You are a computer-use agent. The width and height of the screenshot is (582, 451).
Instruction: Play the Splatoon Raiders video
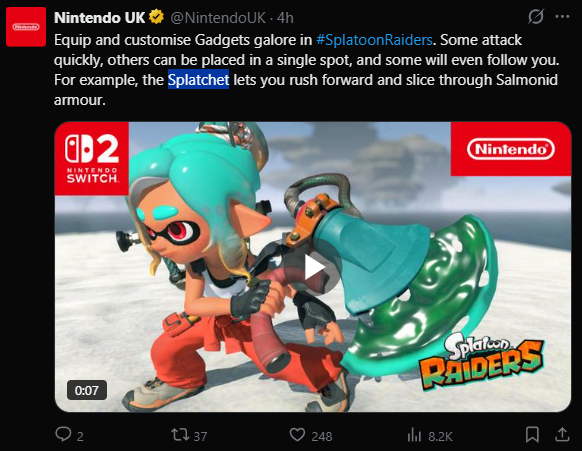[x=315, y=267]
